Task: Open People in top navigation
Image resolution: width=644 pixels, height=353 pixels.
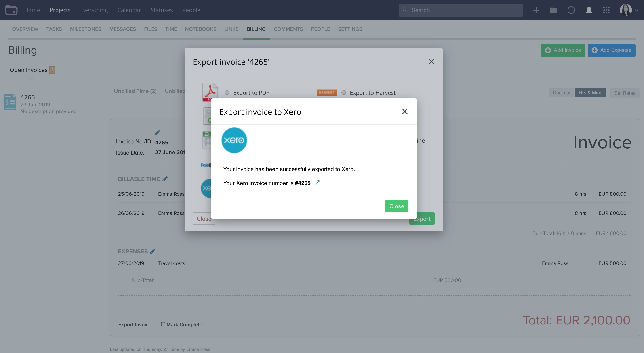Action: pos(191,10)
